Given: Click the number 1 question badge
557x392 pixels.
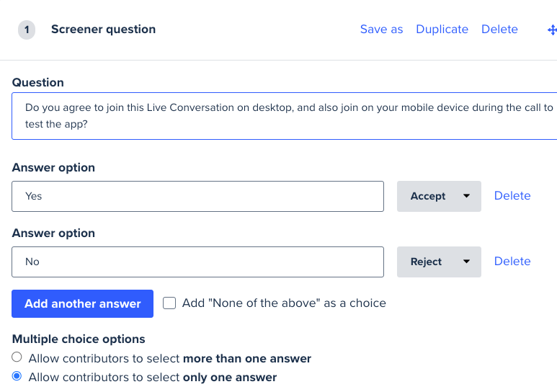Looking at the screenshot, I should click(x=27, y=30).
